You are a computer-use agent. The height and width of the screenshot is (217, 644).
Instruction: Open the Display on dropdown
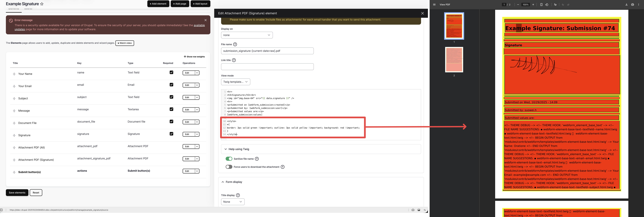coord(247,35)
